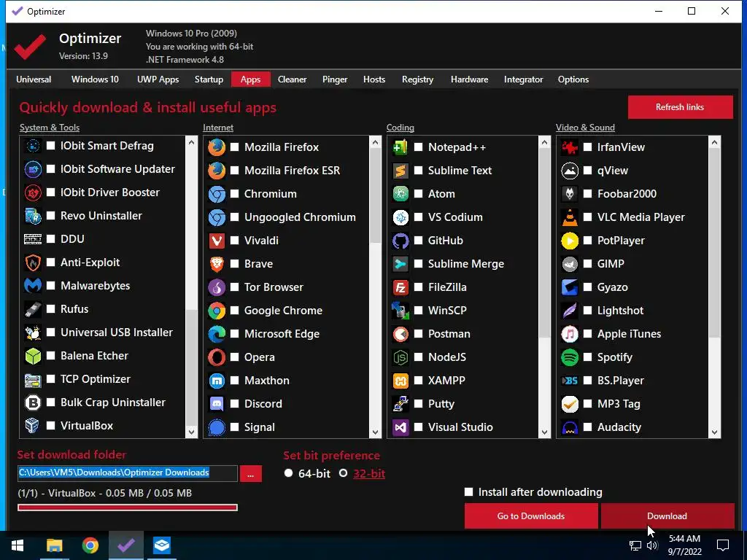The height and width of the screenshot is (560, 747).
Task: Click the download folder path field
Action: tap(127, 472)
